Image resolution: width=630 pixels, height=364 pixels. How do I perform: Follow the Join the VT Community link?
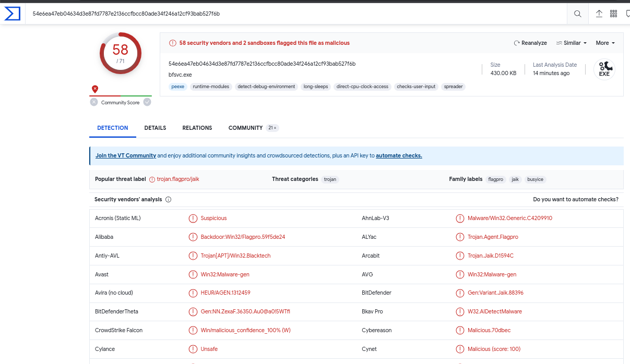click(125, 155)
